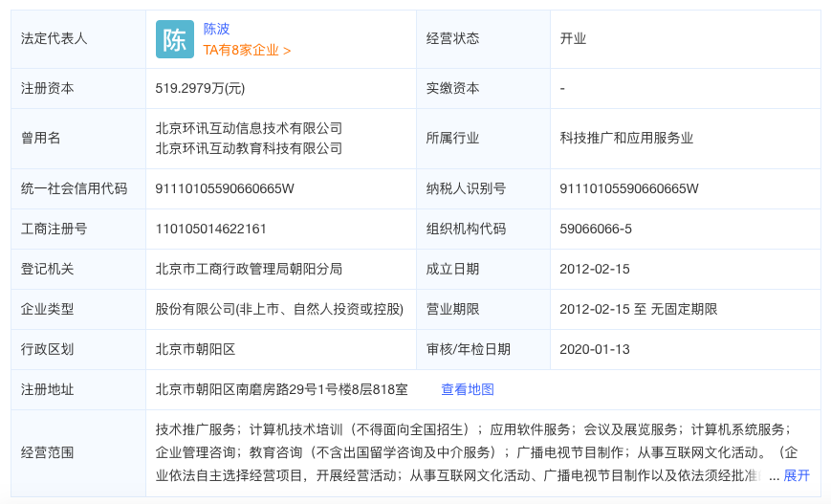The image size is (831, 504).
Task: Click the 成立日期 label
Action: [452, 270]
